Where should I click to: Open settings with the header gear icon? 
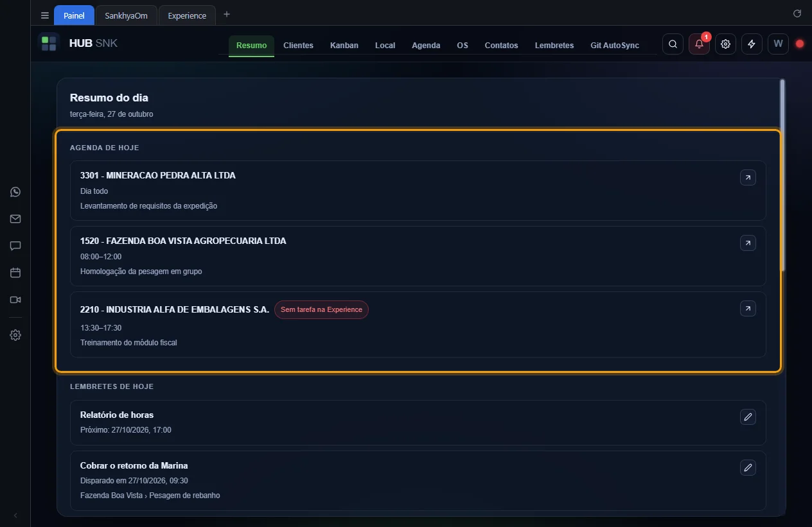(726, 44)
